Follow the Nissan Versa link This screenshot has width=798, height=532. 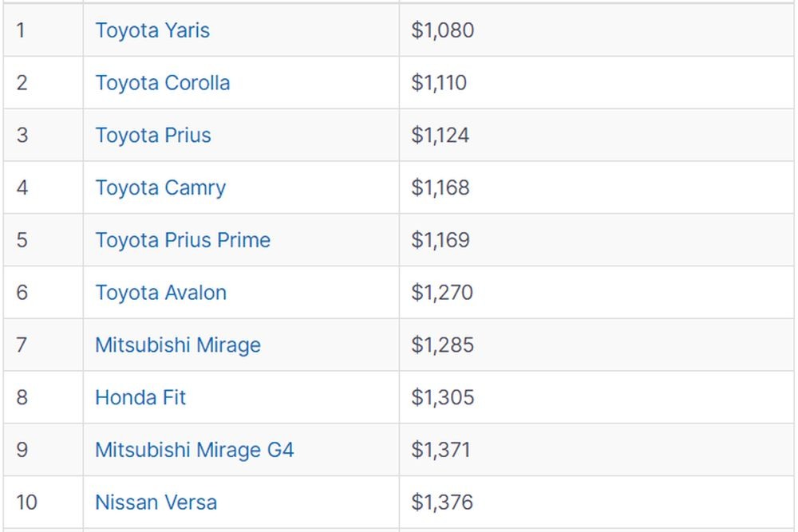tap(156, 502)
